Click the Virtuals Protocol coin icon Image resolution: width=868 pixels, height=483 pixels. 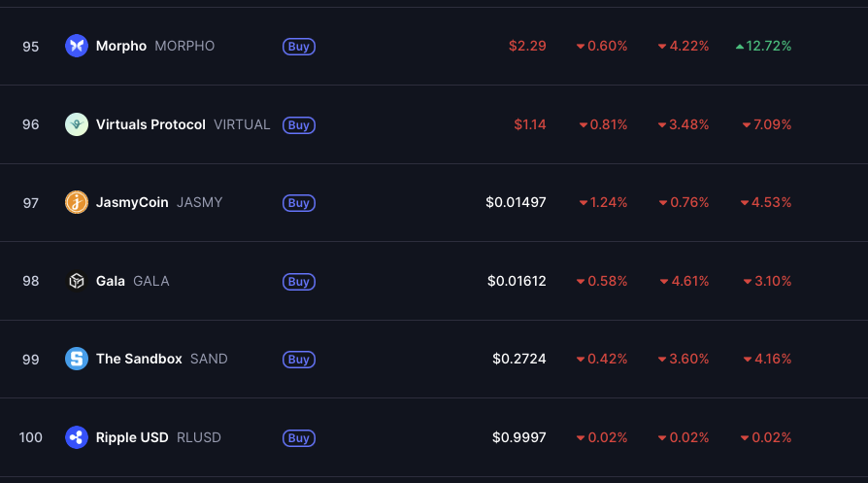[77, 124]
